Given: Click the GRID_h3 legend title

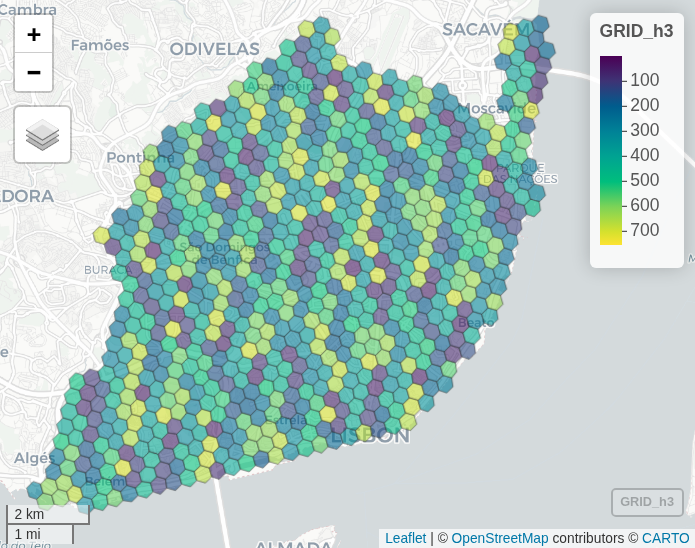Looking at the screenshot, I should tap(636, 31).
